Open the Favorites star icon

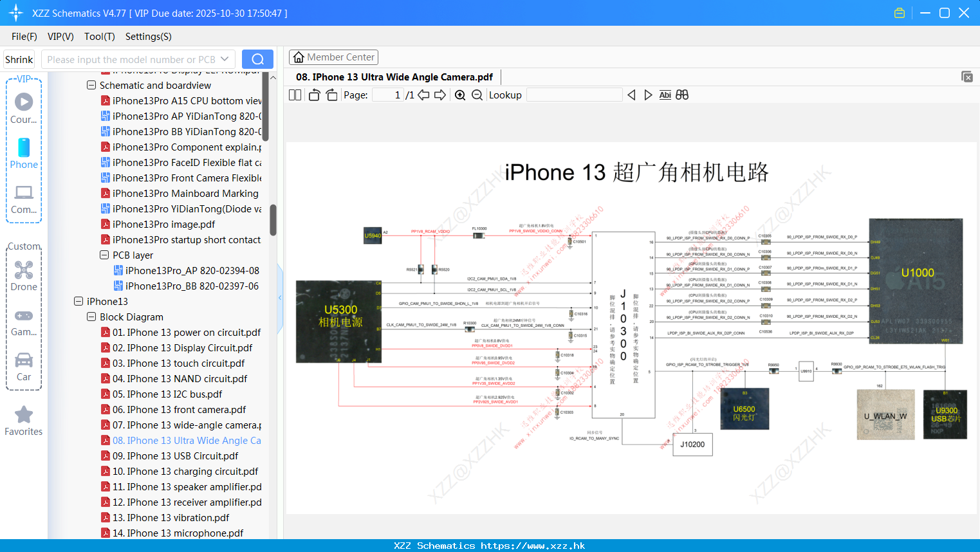(24, 421)
